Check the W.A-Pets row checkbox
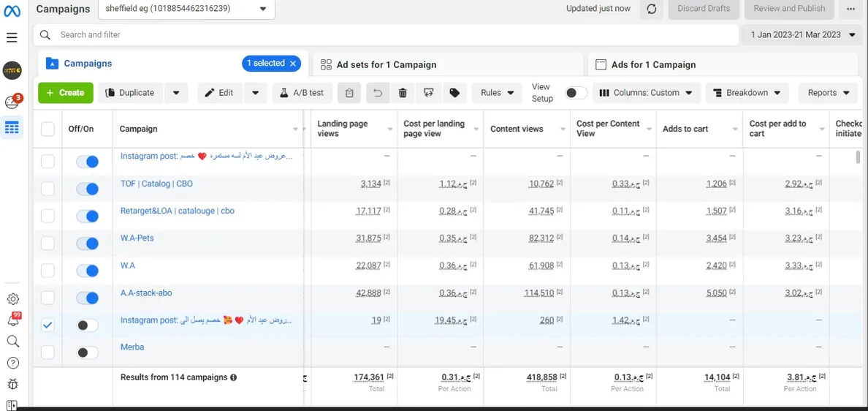This screenshot has height=411, width=868. point(48,244)
